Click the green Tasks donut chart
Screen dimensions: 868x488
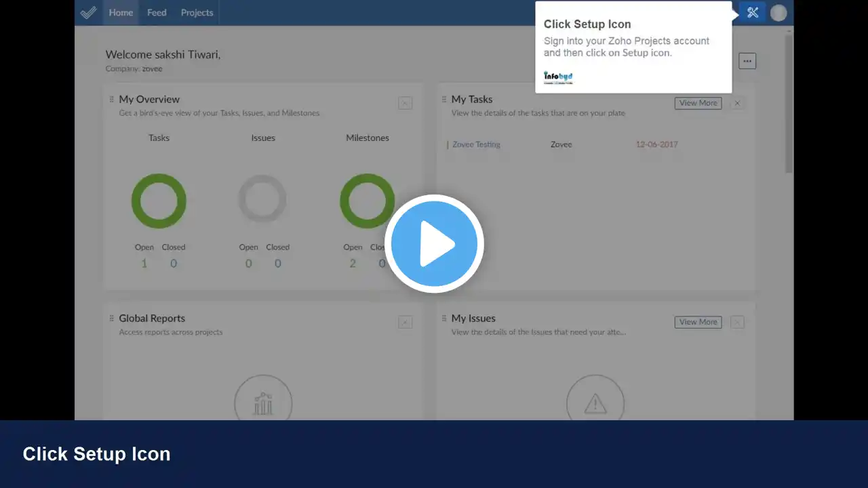(x=159, y=201)
